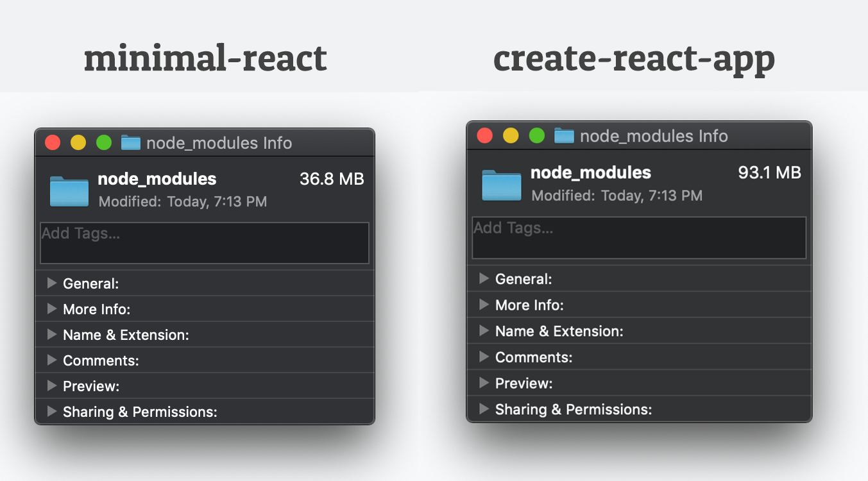Image resolution: width=868 pixels, height=481 pixels.
Task: Click 'node_modules Info' title in create-react-app window
Action: tap(654, 136)
